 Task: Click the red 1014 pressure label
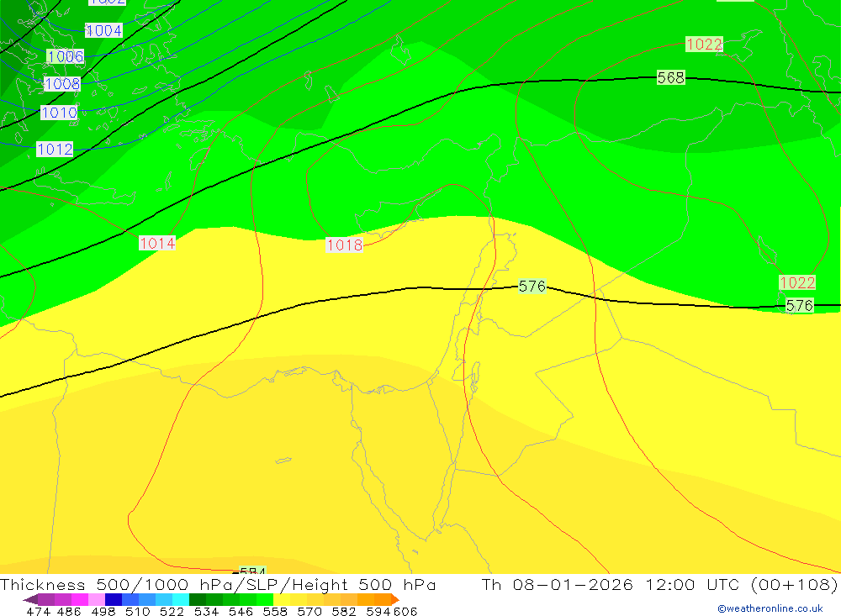click(157, 244)
